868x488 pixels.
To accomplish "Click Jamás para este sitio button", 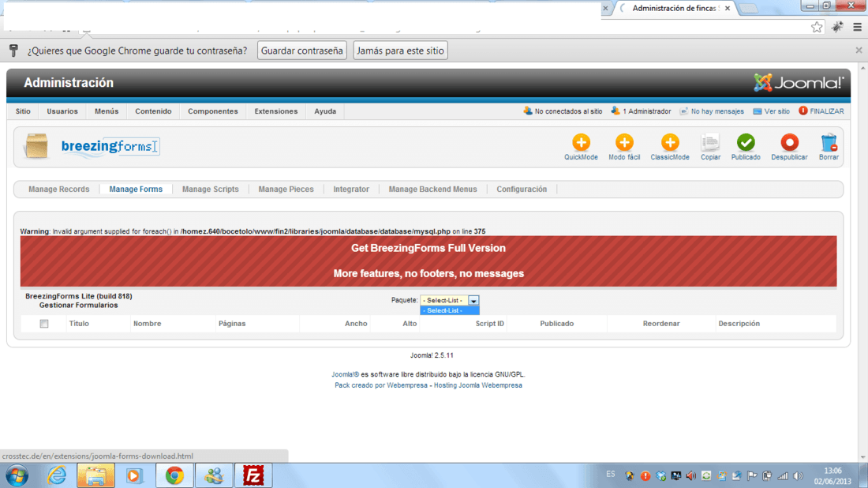I will [400, 51].
